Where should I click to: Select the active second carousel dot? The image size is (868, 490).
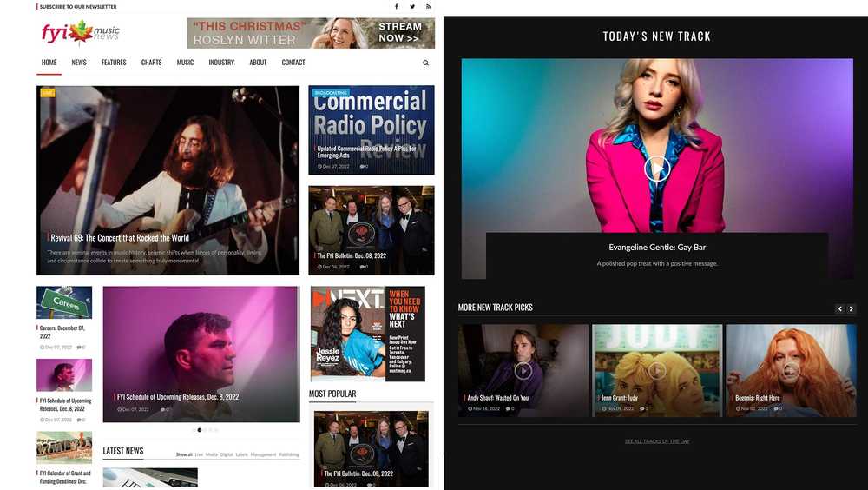[x=200, y=429]
